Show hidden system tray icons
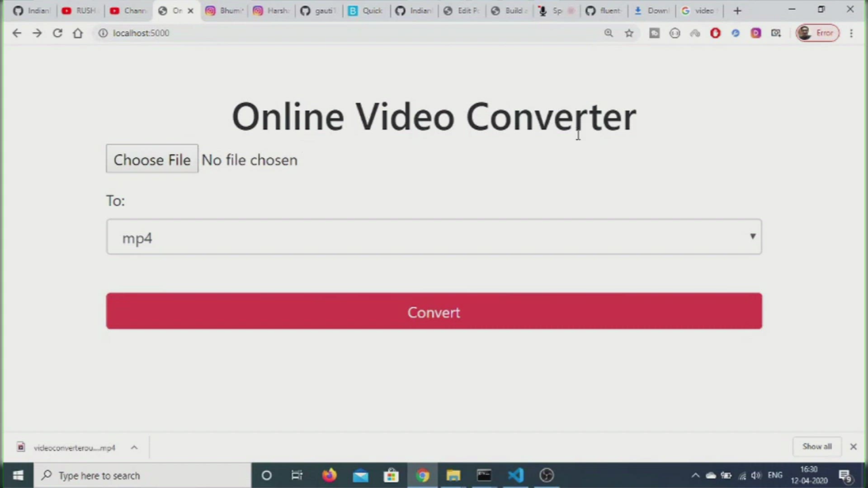The width and height of the screenshot is (868, 488). (695, 475)
